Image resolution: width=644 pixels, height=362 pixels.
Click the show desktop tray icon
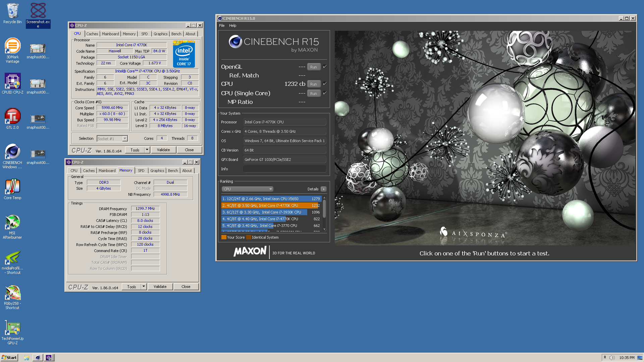(640, 358)
